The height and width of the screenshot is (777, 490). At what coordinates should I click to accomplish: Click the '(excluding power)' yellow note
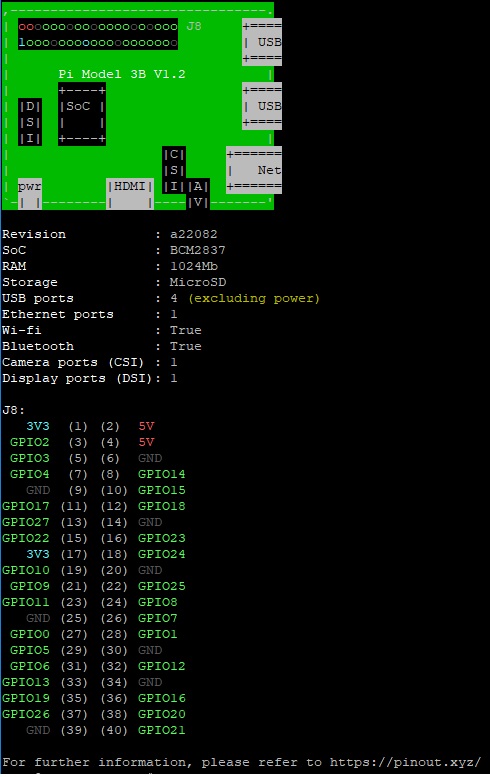(x=254, y=298)
